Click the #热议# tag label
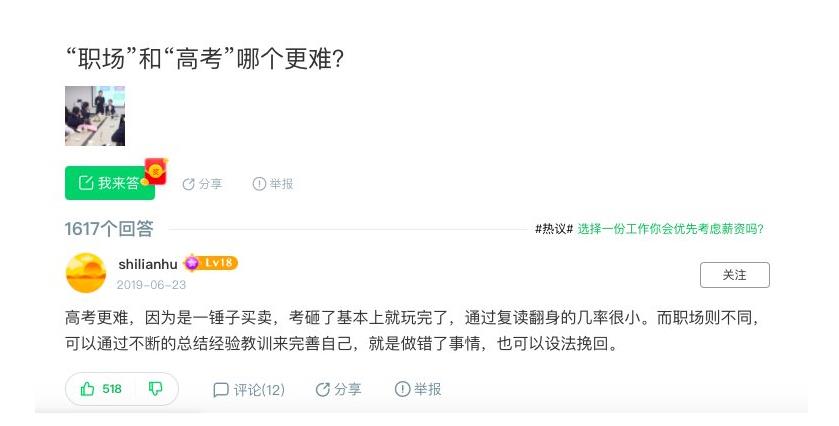The image size is (839, 426). (554, 229)
